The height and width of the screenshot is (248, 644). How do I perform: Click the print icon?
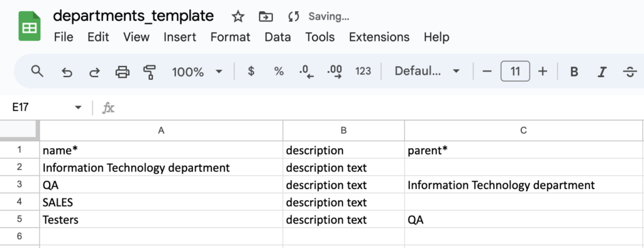click(123, 72)
